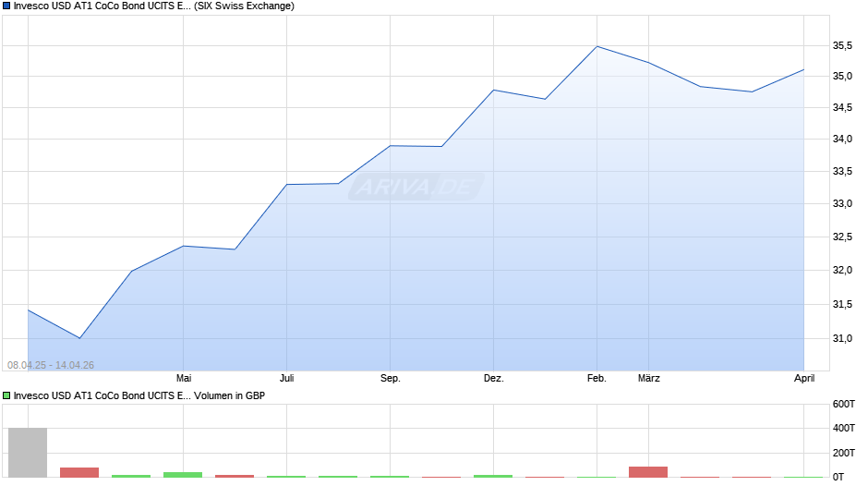Click the tall grey volume bar
The image size is (868, 486).
(x=28, y=453)
